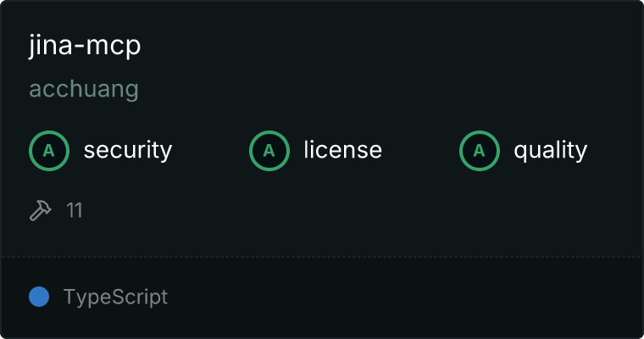Screen dimensions: 644x339
Task: Click the tool count number 11
Action: pyautogui.click(x=75, y=210)
